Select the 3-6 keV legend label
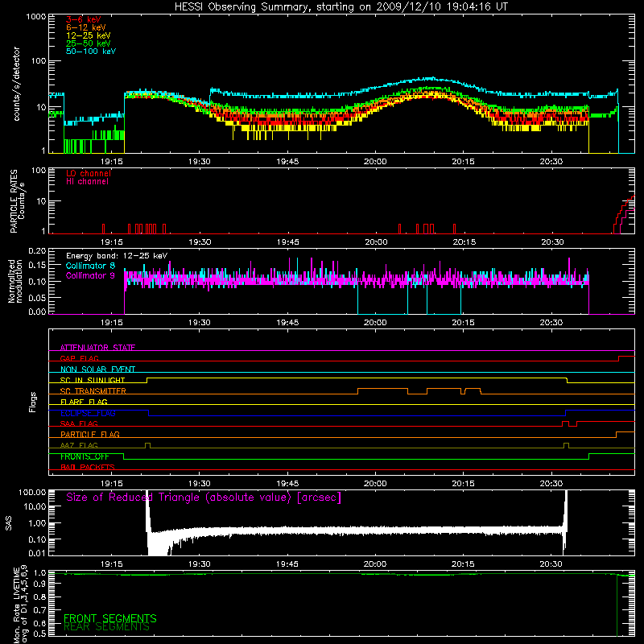The width and height of the screenshot is (644, 644). tap(84, 19)
